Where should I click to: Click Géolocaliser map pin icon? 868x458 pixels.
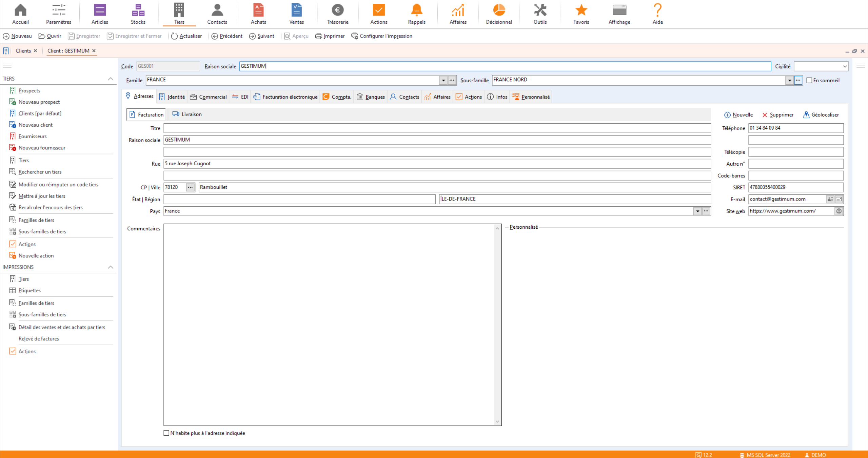[806, 115]
